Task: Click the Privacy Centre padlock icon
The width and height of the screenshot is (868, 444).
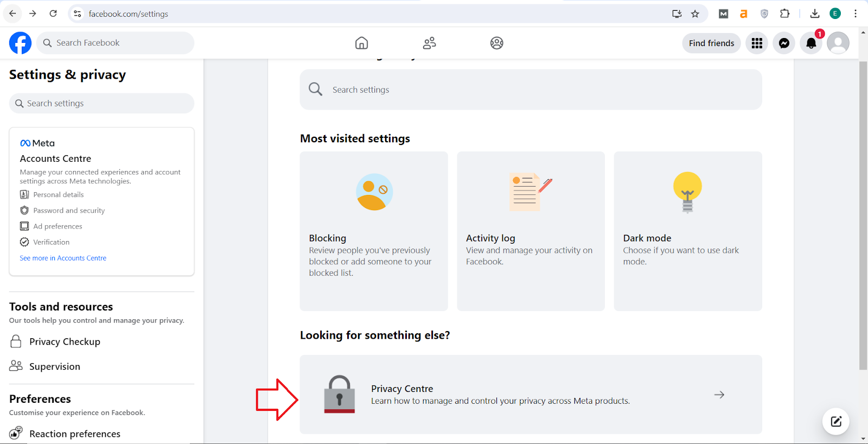Action: click(340, 394)
